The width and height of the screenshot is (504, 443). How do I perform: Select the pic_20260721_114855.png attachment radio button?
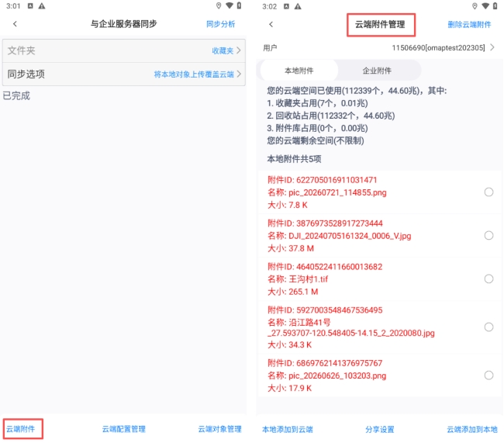488,192
